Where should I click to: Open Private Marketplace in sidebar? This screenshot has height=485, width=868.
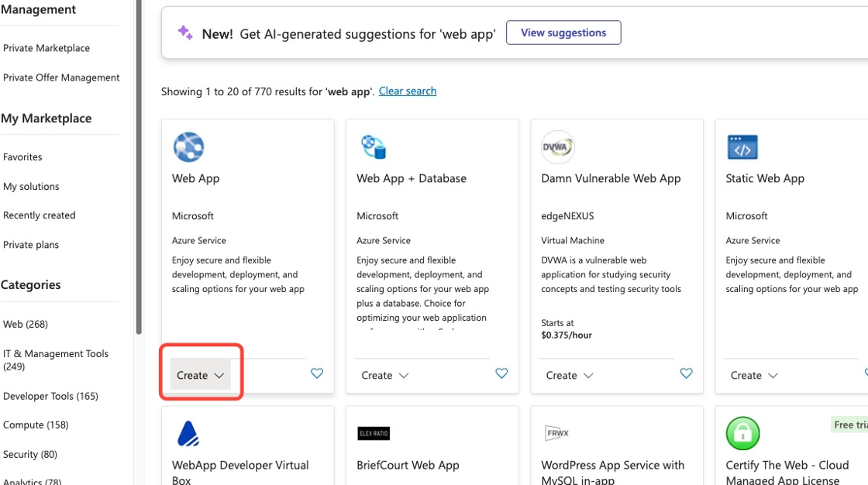tap(46, 48)
